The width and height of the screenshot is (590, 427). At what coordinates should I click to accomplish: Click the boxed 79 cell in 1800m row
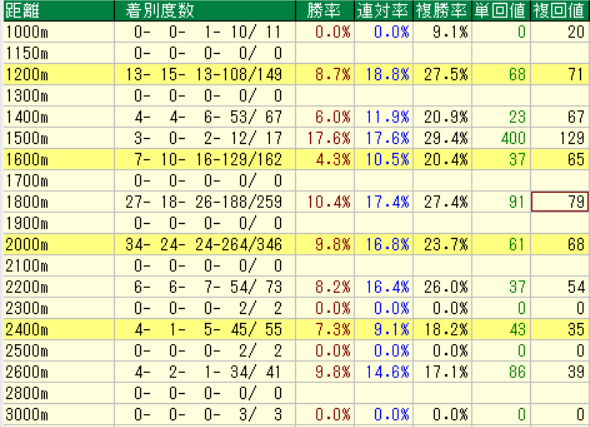pyautogui.click(x=560, y=202)
